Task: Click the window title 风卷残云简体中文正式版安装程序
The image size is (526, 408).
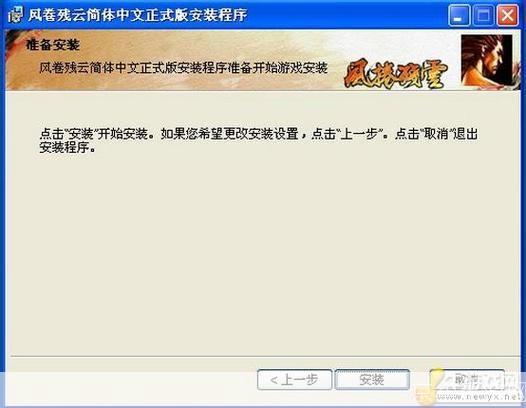Action: click(x=138, y=15)
